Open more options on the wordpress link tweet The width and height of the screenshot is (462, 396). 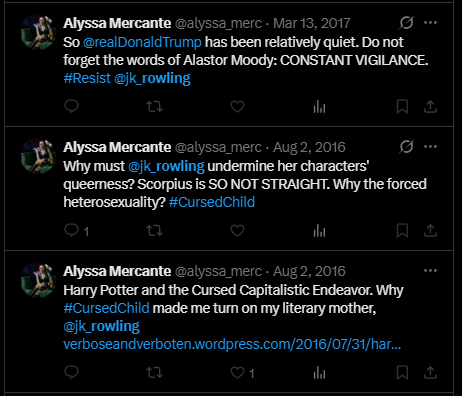(430, 271)
